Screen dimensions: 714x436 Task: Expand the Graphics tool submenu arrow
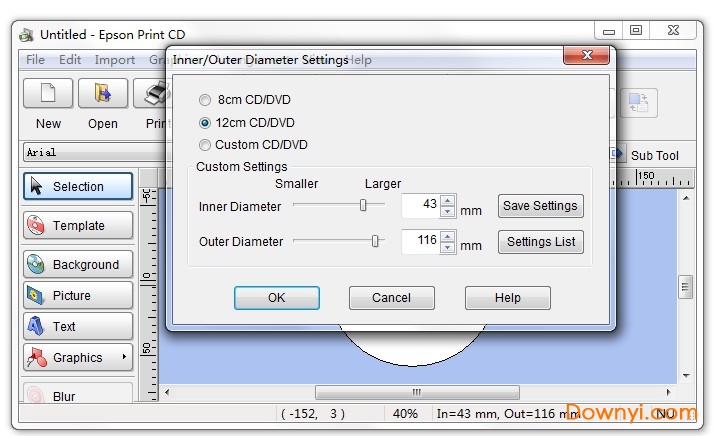click(x=124, y=357)
